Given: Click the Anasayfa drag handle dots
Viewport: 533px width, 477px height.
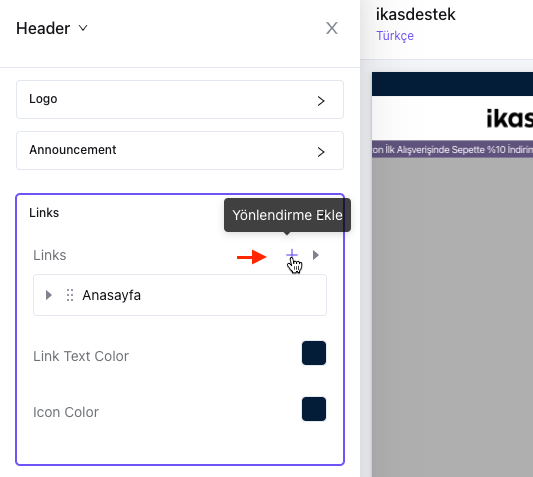Looking at the screenshot, I should click(x=70, y=295).
